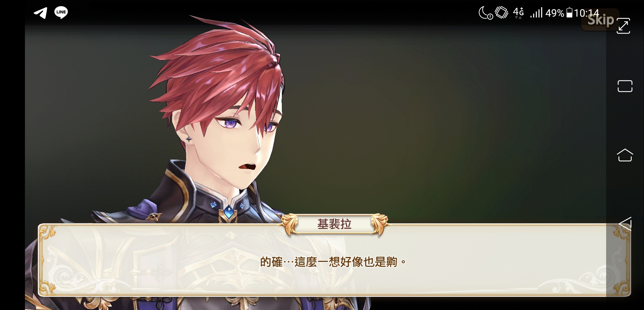Screen dimensions: 644x310
Task: Tap the 4G network indicator
Action: click(518, 13)
